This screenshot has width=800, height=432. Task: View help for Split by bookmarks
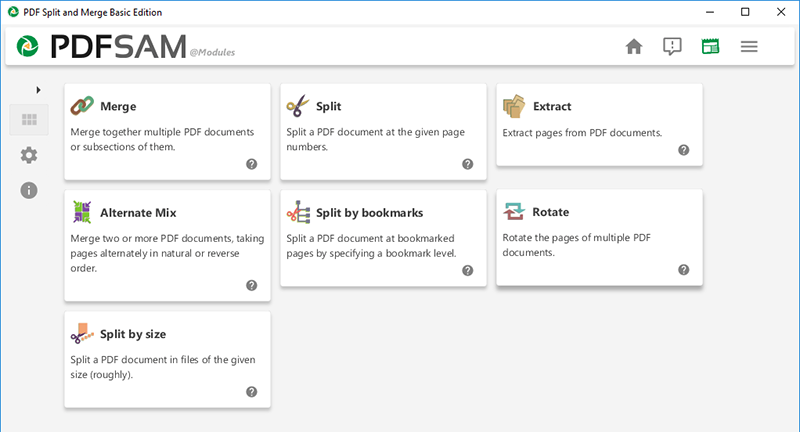click(x=468, y=270)
